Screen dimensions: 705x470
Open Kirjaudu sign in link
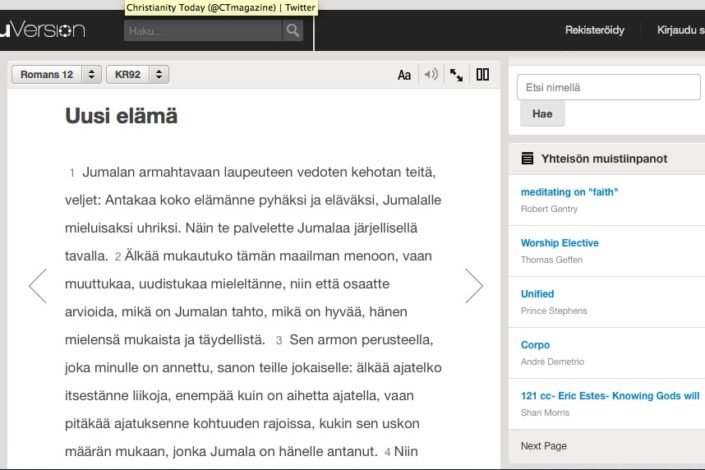click(x=681, y=30)
